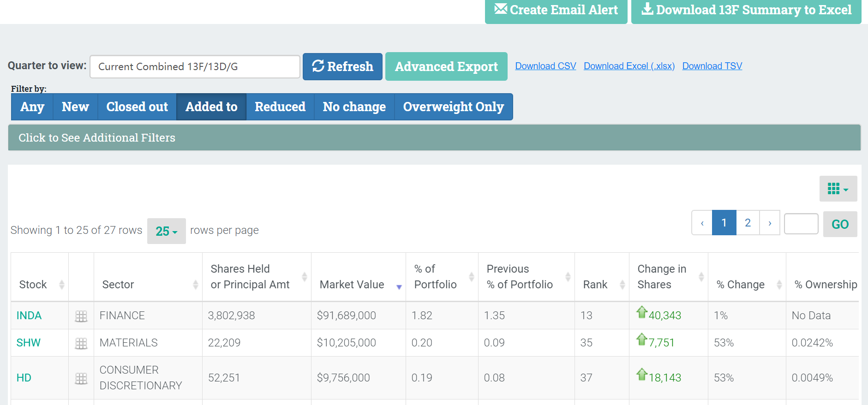The image size is (868, 405).
Task: Click green up arrow next to 7,751
Action: (642, 339)
